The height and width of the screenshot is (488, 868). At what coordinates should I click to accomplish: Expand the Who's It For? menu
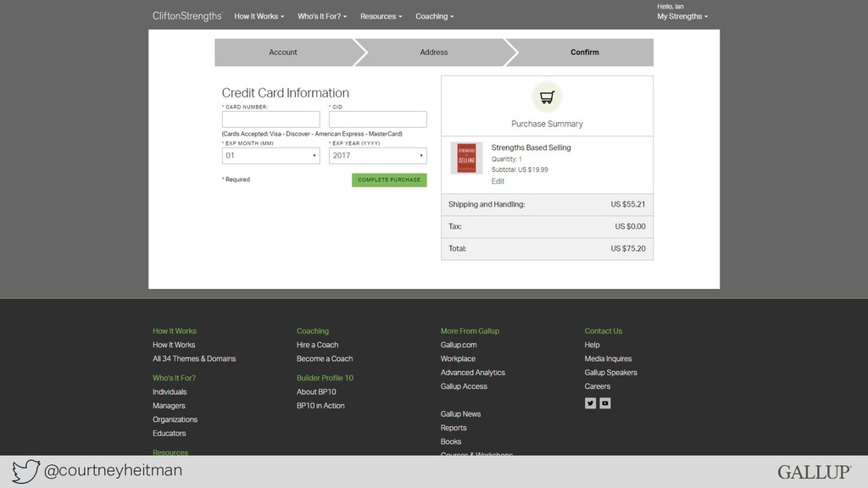point(322,17)
